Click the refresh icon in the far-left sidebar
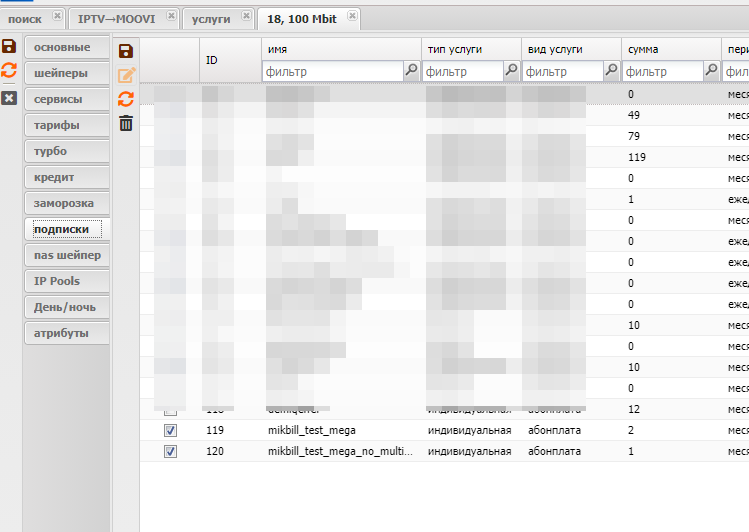 click(x=9, y=71)
